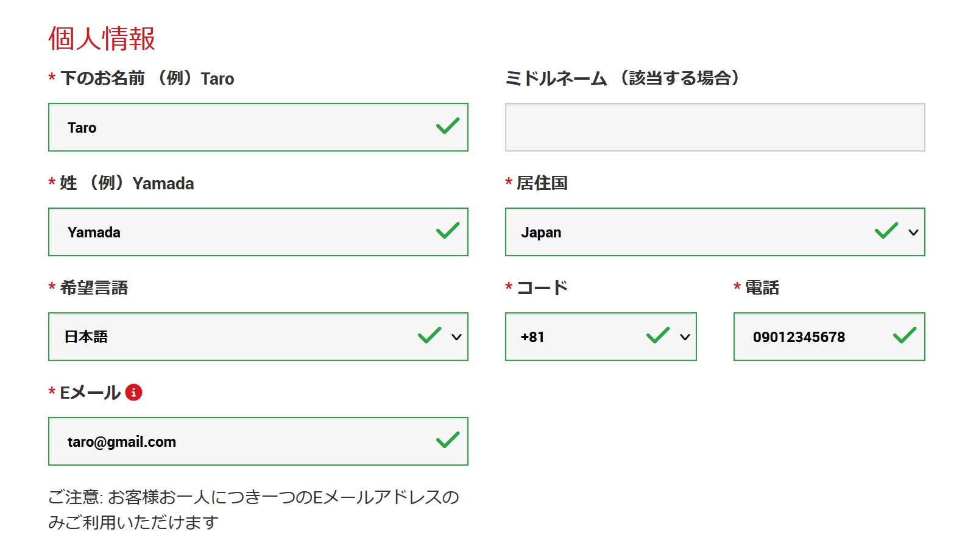Click the green checkmark in the Yamada field
This screenshot has height=560, width=976.
448,231
